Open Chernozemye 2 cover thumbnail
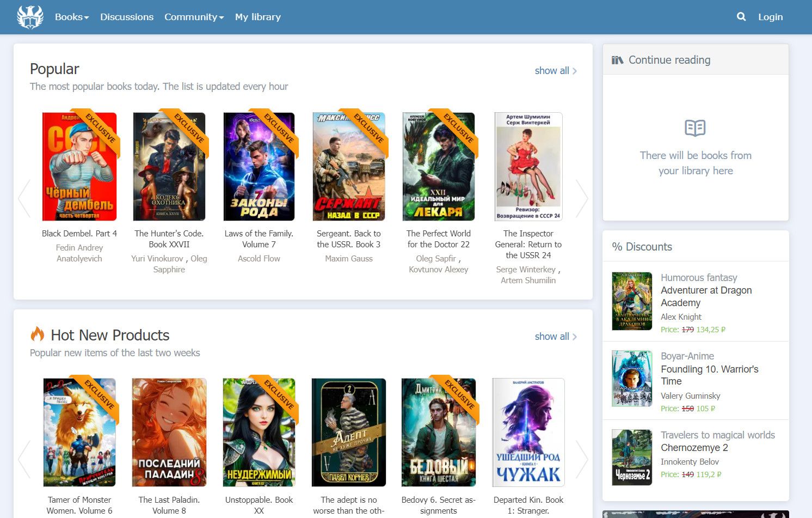The image size is (812, 518). [632, 458]
